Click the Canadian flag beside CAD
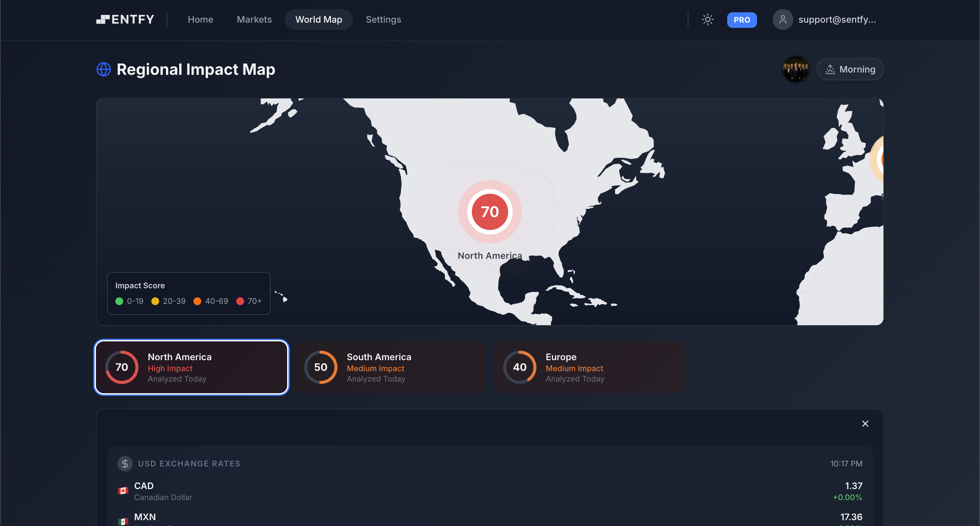 122,490
